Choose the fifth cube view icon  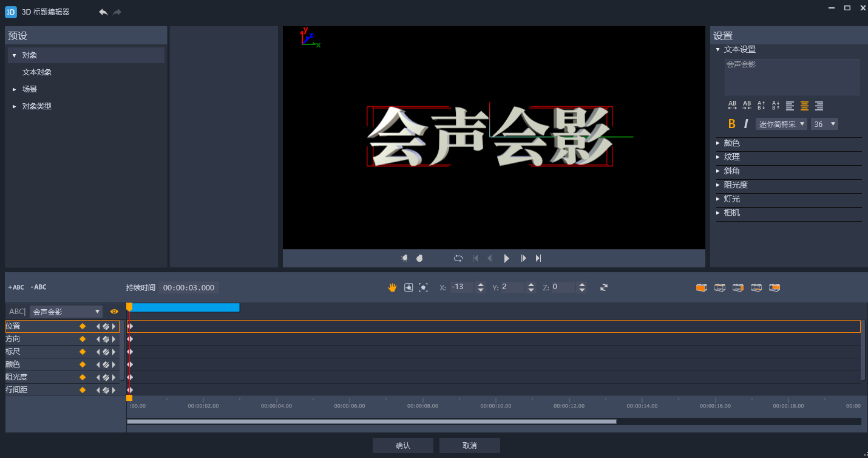tap(775, 287)
